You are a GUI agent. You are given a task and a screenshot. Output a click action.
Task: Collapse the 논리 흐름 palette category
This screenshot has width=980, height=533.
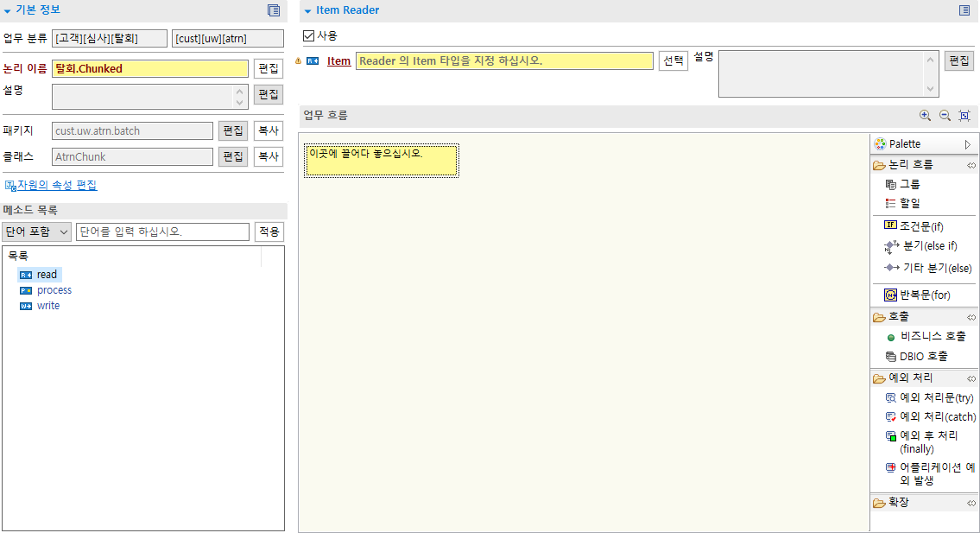point(971,164)
